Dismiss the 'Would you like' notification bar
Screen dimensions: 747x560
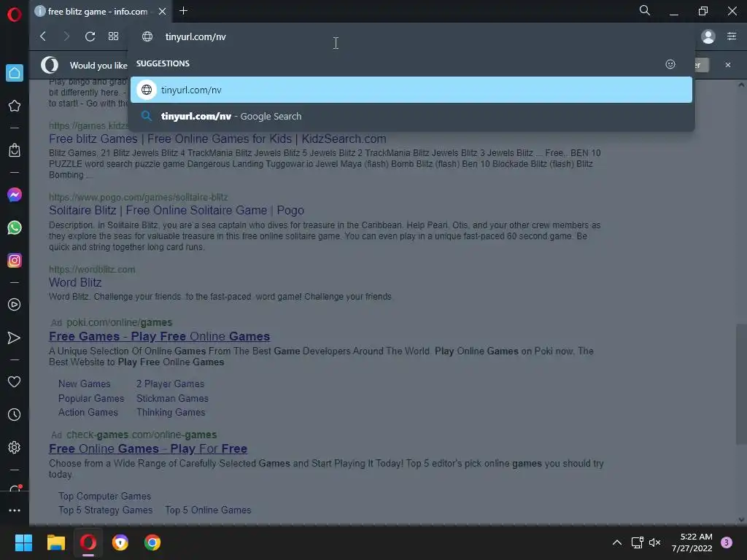pyautogui.click(x=728, y=65)
